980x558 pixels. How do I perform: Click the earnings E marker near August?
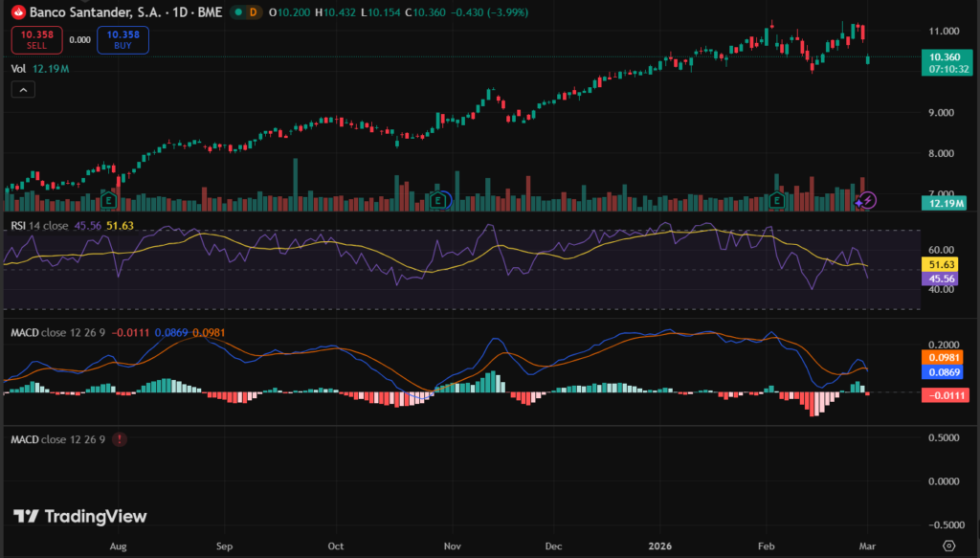tap(110, 201)
